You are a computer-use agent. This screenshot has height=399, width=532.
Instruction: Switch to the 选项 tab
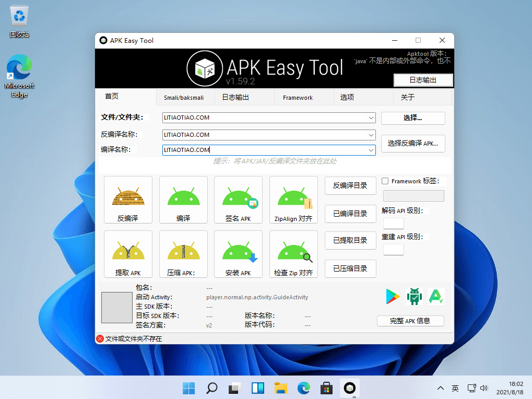click(x=363, y=98)
